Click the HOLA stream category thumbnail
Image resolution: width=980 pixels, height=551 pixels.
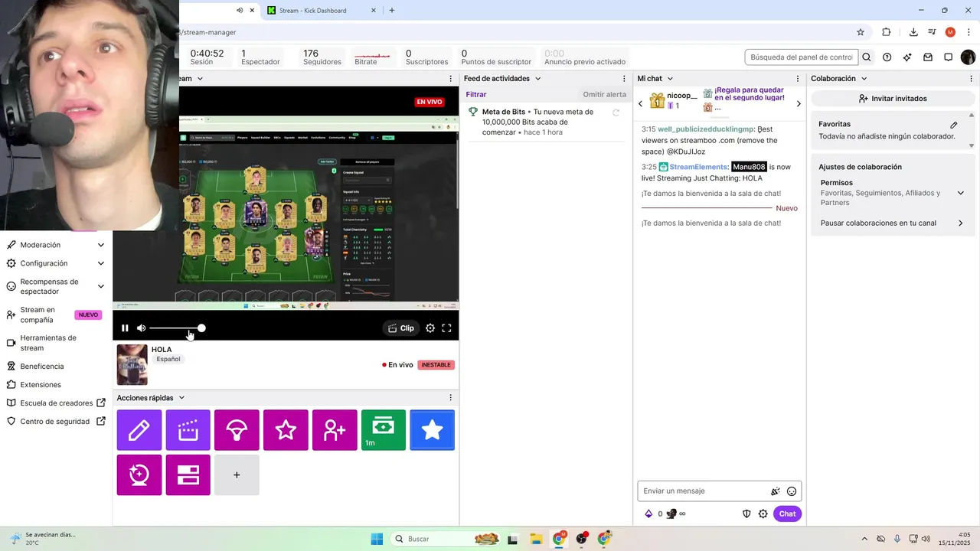point(132,365)
